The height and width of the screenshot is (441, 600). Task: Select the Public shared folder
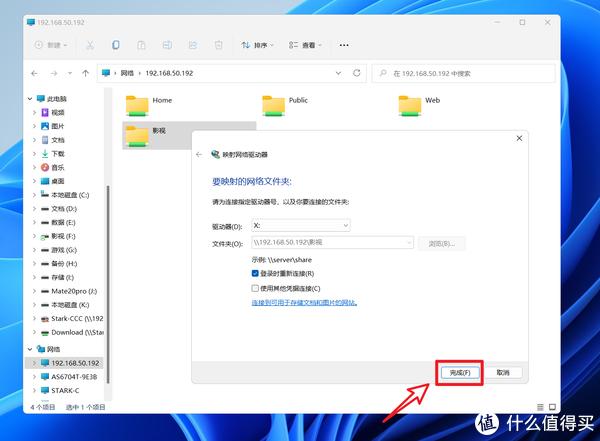point(285,105)
